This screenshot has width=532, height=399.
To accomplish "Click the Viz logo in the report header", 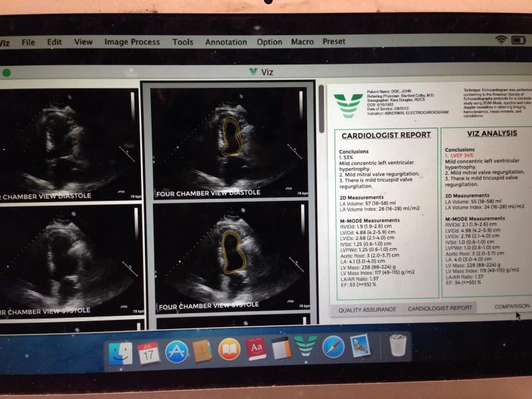I will pos(348,105).
